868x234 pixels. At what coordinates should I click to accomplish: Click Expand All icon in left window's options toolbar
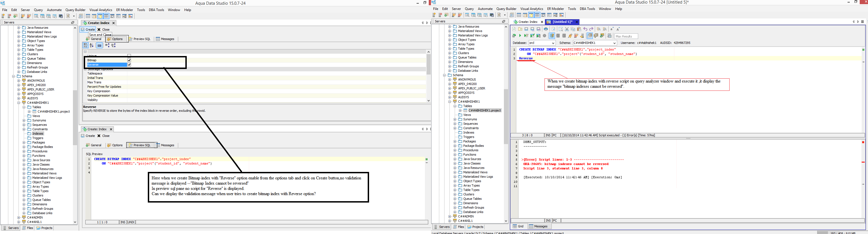click(107, 46)
